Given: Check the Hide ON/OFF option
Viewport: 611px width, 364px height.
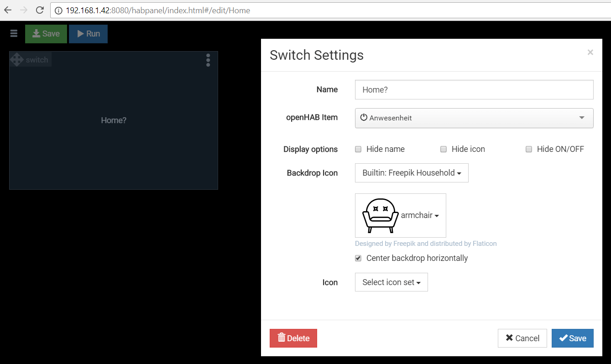Looking at the screenshot, I should pyautogui.click(x=528, y=149).
